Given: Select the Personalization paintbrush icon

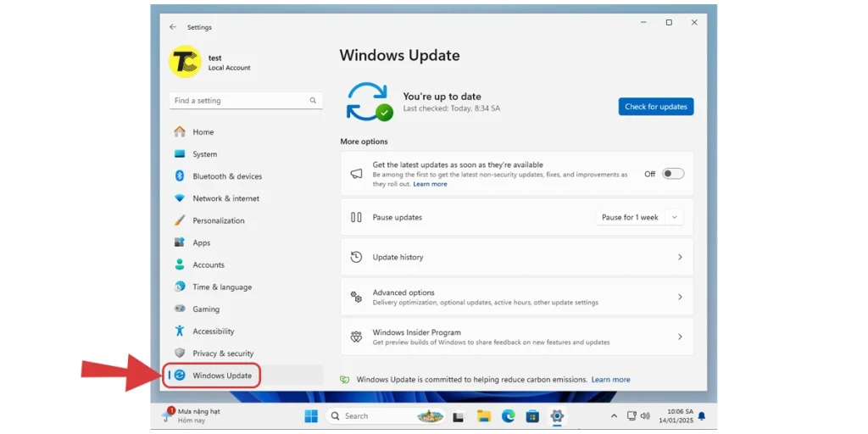Looking at the screenshot, I should click(180, 220).
